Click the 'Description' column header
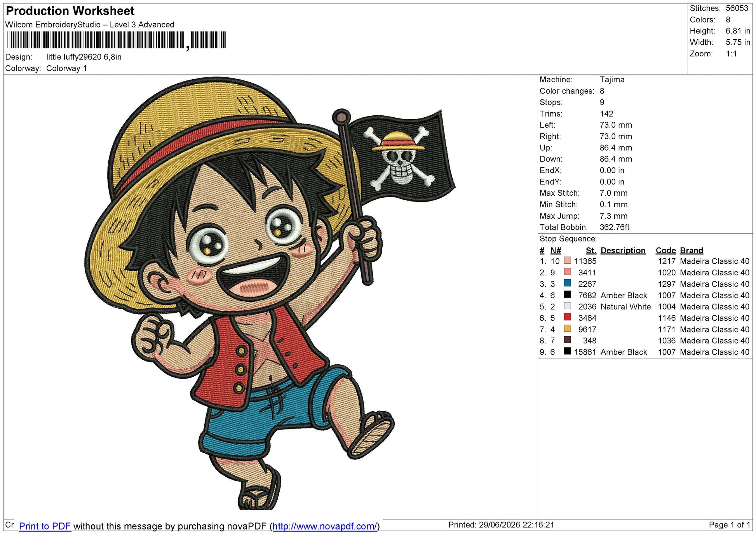Viewport: 756px width, 534px height. [x=623, y=250]
